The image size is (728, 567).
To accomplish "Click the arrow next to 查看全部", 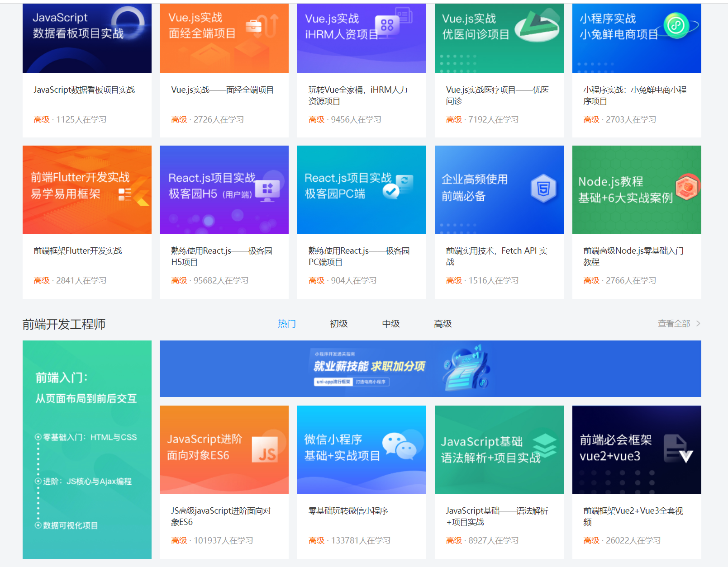I will (x=698, y=324).
